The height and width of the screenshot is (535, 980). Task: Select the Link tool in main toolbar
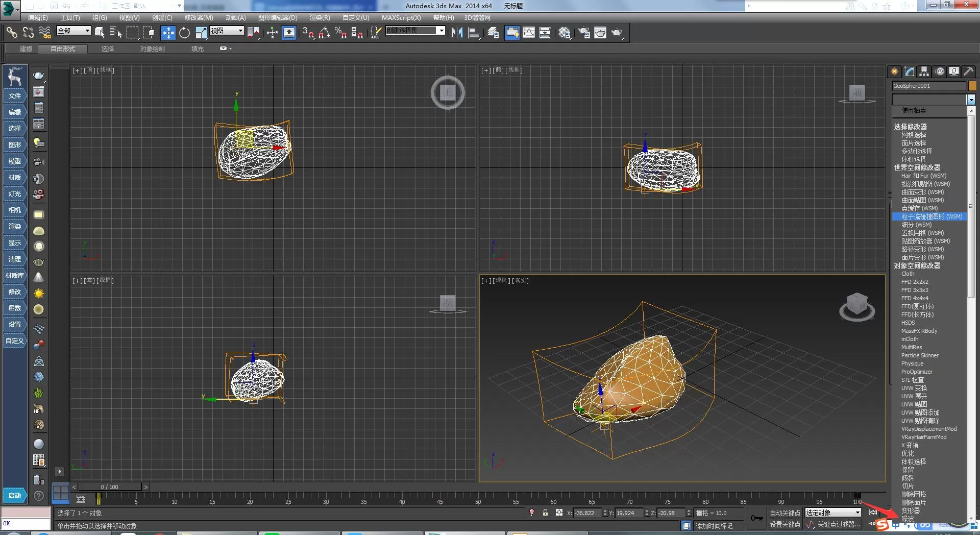pos(12,32)
